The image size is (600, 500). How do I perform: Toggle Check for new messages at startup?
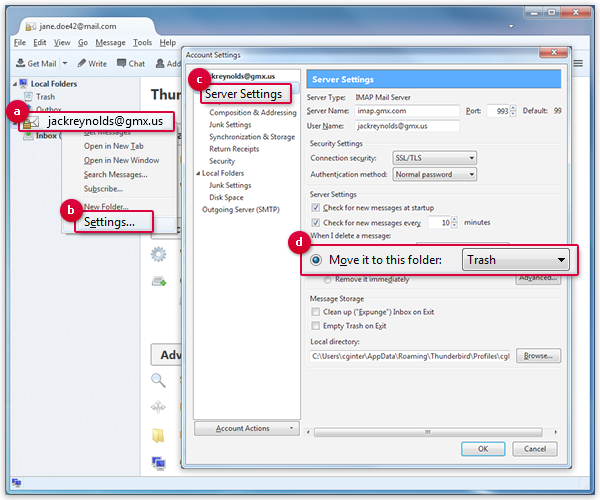pos(316,207)
